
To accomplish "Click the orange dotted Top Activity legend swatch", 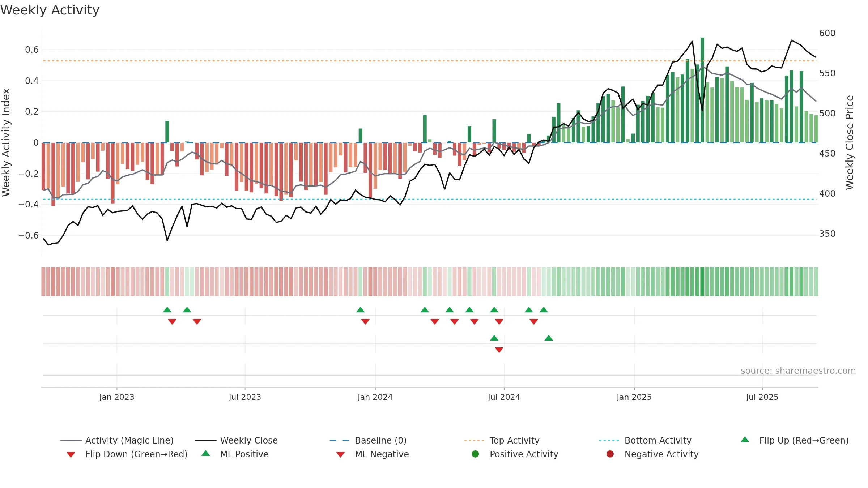I will coord(474,440).
